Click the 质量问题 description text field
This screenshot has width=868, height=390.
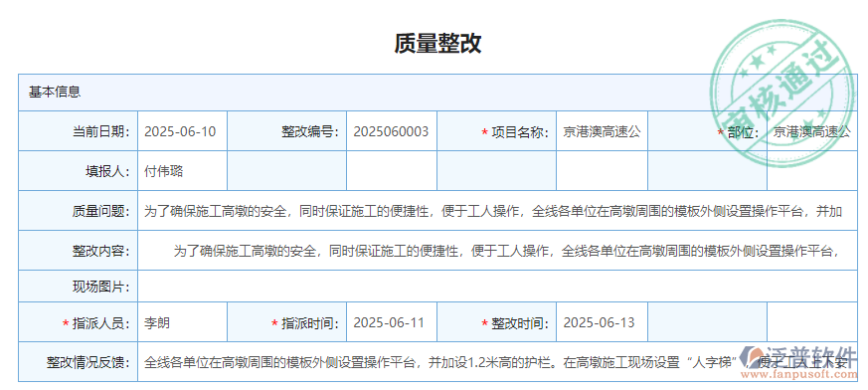pyautogui.click(x=498, y=211)
